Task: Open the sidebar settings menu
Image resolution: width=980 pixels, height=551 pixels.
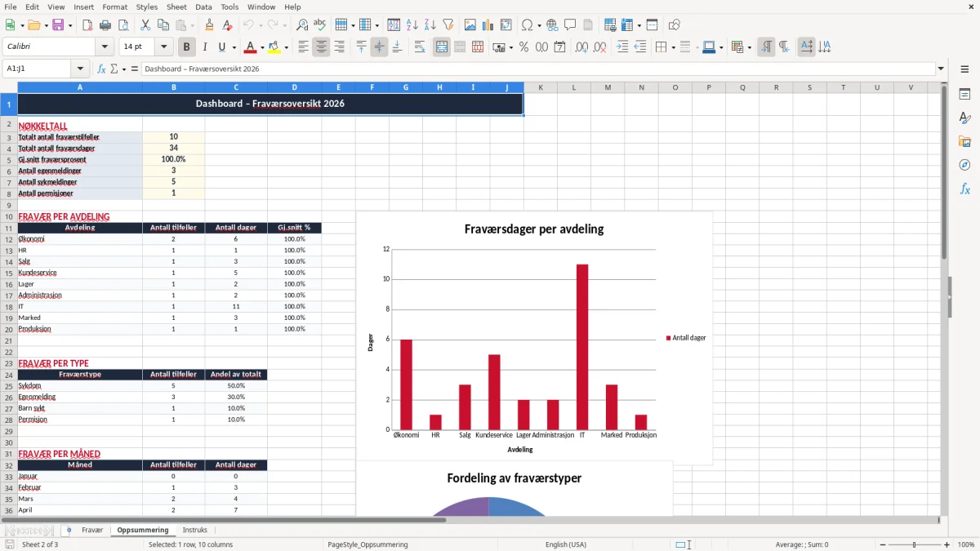Action: tap(964, 69)
